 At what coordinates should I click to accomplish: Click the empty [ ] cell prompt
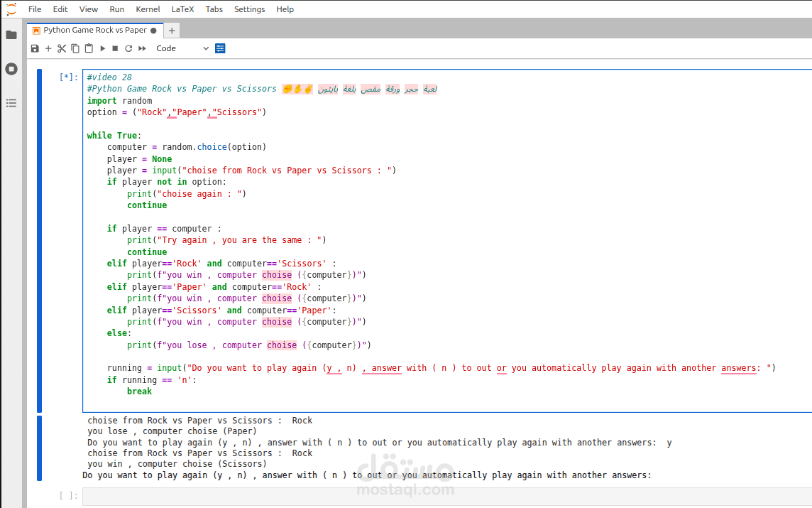point(68,496)
